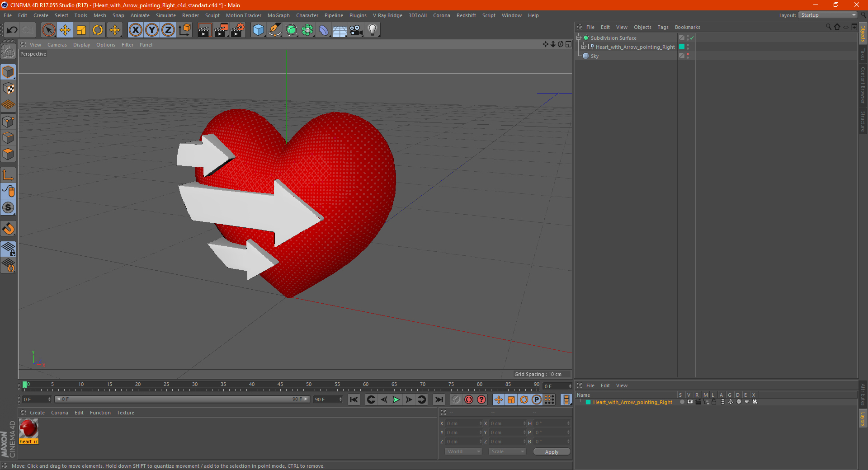Open the Spline pen tool
The width and height of the screenshot is (868, 470).
click(x=274, y=30)
